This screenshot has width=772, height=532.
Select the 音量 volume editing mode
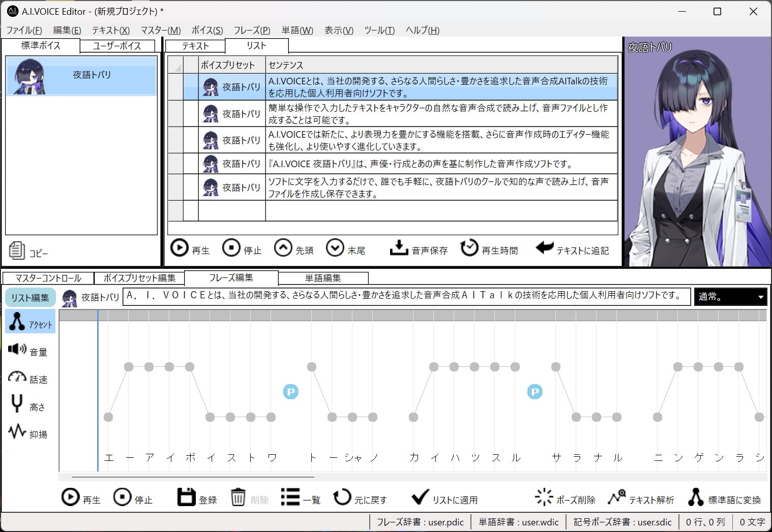point(28,351)
